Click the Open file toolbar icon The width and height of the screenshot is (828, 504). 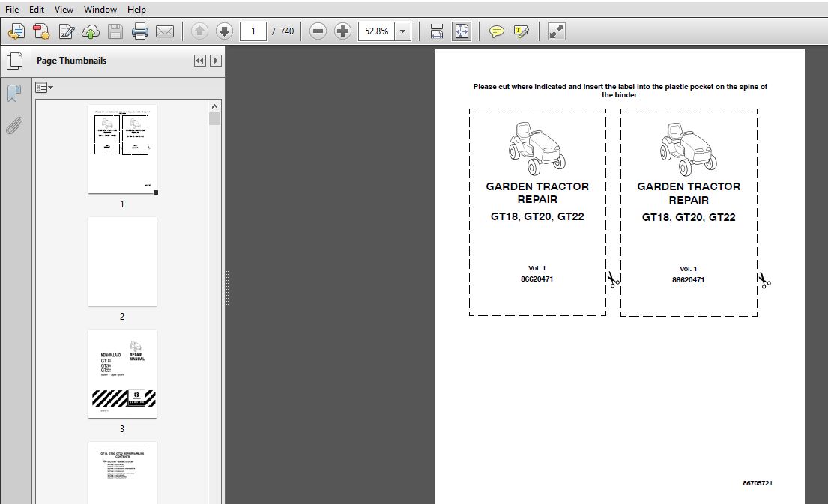coord(16,31)
